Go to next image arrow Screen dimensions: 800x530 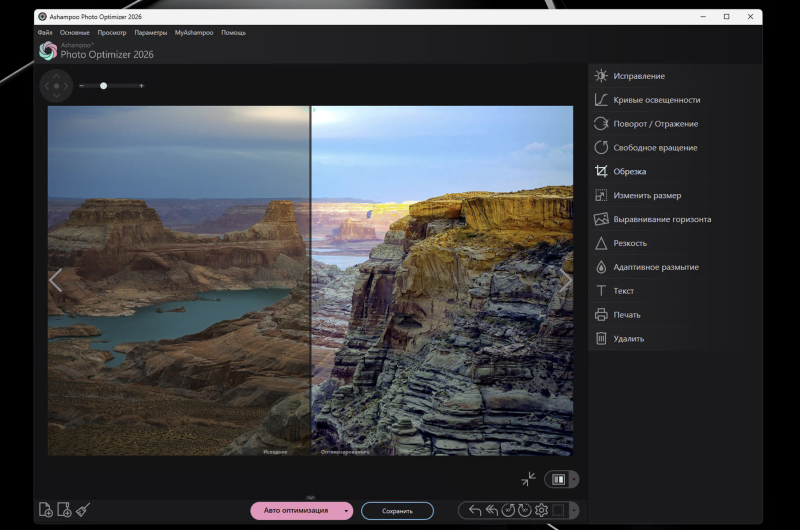tap(565, 281)
